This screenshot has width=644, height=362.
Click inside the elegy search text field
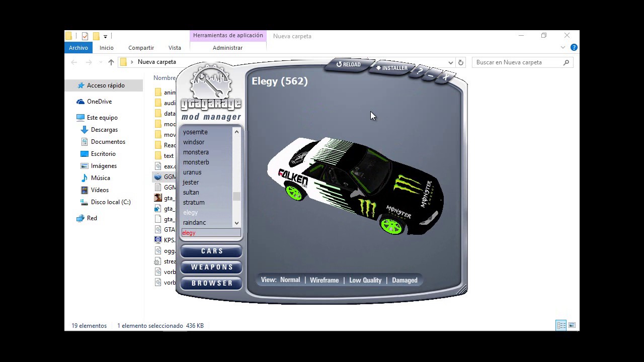click(x=211, y=233)
